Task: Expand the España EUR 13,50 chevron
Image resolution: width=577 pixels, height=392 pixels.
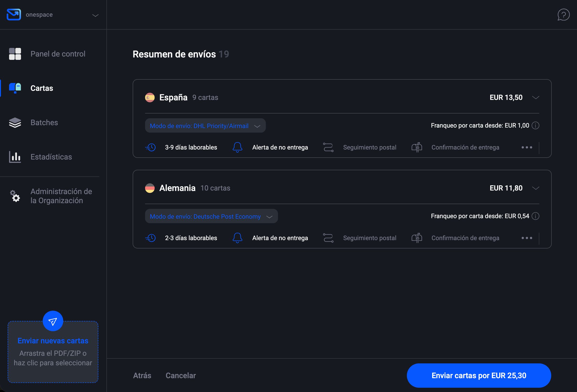Action: [x=535, y=98]
